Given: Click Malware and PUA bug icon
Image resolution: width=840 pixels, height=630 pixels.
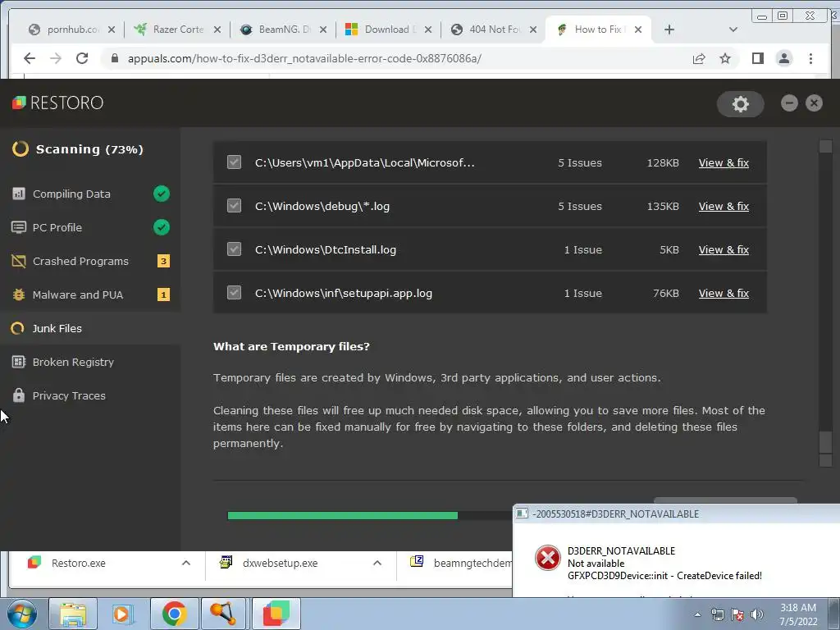Looking at the screenshot, I should pos(19,294).
